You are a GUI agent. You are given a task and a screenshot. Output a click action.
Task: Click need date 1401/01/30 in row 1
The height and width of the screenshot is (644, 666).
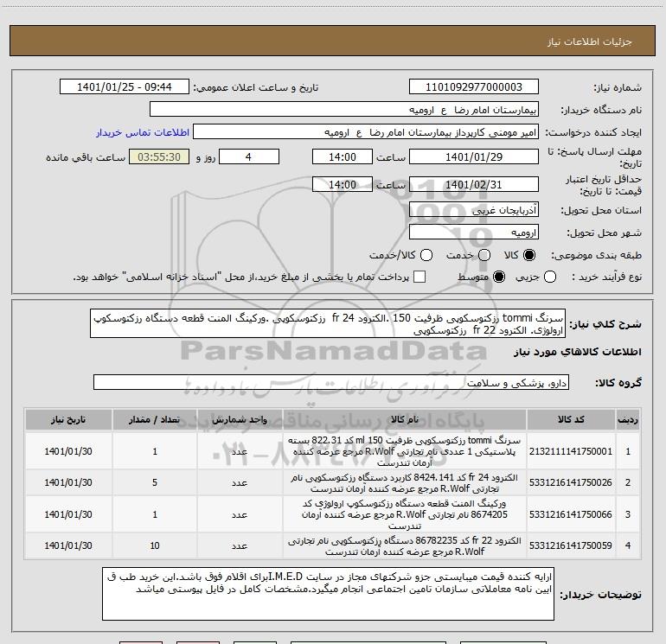pyautogui.click(x=68, y=451)
